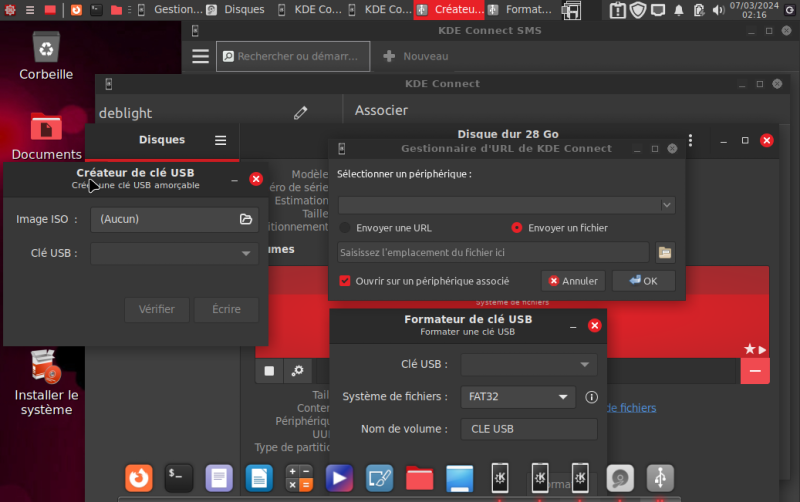Select the Envoyer une URL radio button
800x502 pixels.
pyautogui.click(x=345, y=228)
